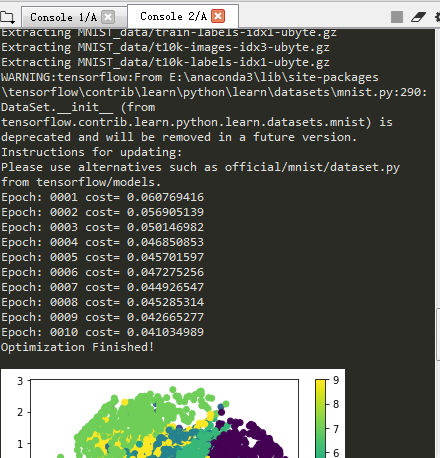Screen dimensions: 440x458
Task: Click the 'Optimization Finished!' line
Action: coord(77,347)
